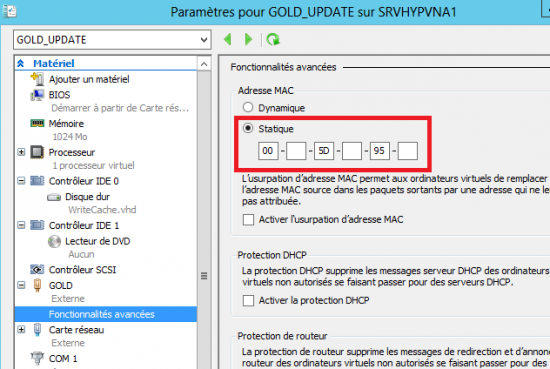Viewport: 550px width, 369px height.
Task: Select Processeur in hardware tree
Action: click(72, 152)
